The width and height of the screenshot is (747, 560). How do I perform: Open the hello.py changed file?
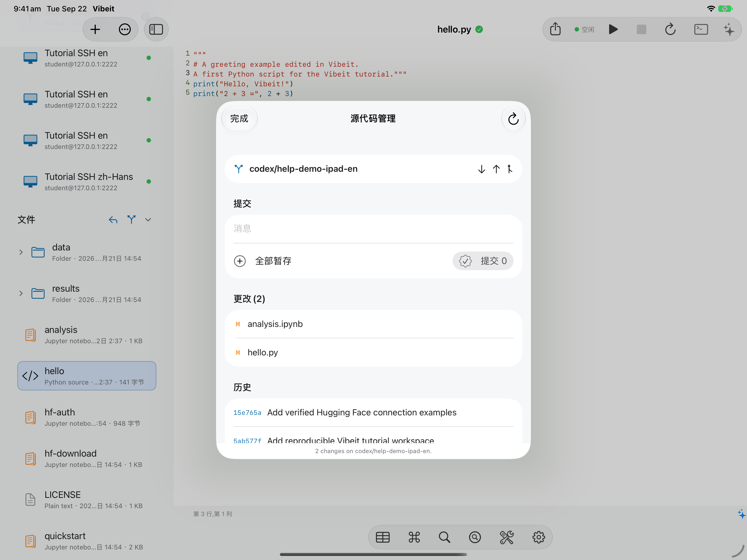click(373, 352)
